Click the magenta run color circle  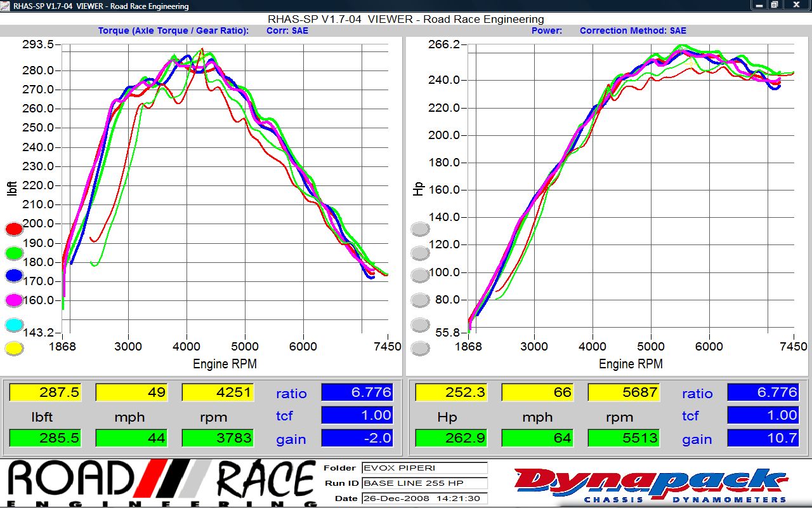[14, 300]
